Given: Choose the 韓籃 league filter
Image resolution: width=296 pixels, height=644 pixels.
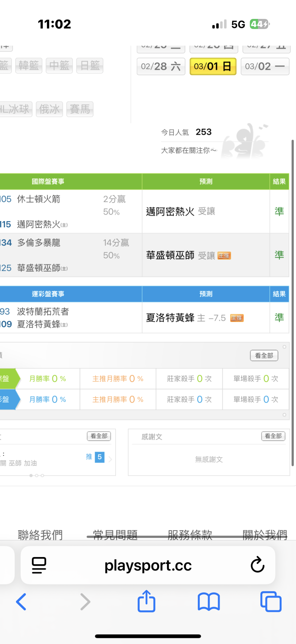Looking at the screenshot, I should [x=29, y=66].
